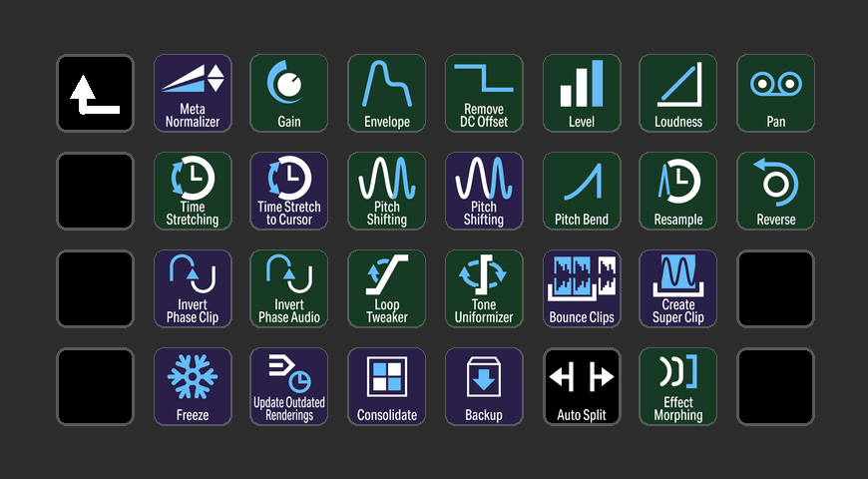The width and height of the screenshot is (868, 479).
Task: Open the Loop Tweaker
Action: [386, 288]
